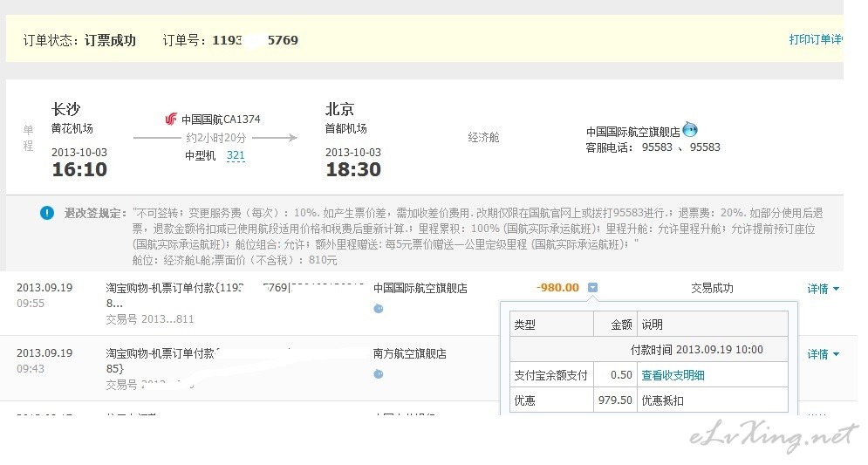Select the 黄花机场 airport text
This screenshot has width=868, height=465.
point(72,128)
